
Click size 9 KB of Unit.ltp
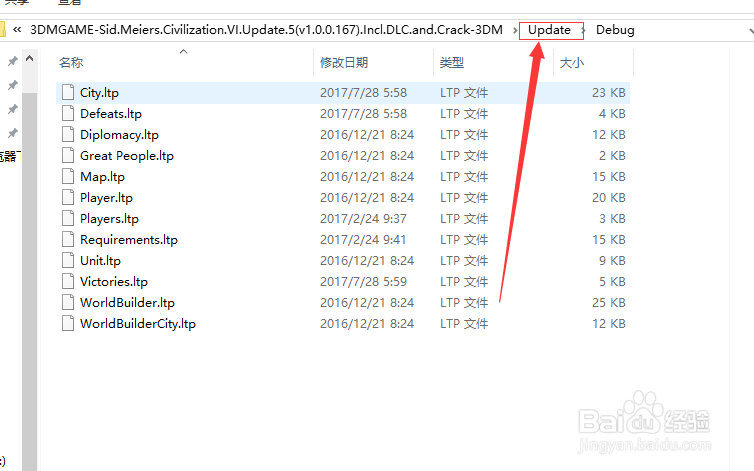612,260
